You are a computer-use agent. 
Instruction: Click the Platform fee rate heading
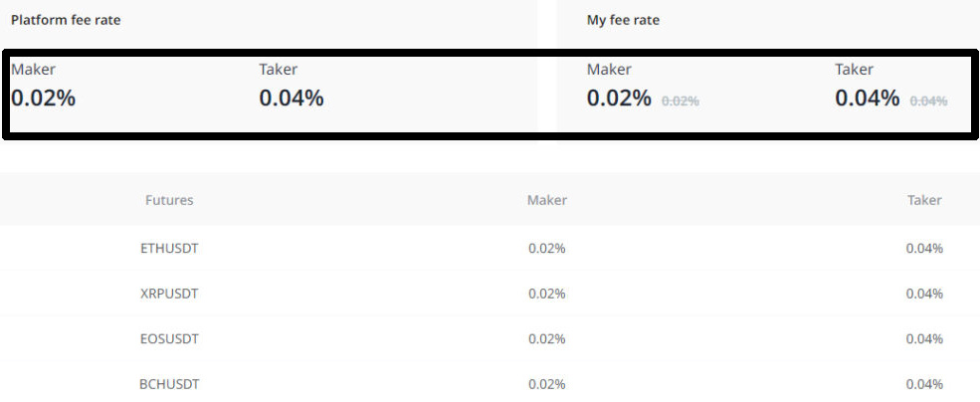tap(66, 20)
